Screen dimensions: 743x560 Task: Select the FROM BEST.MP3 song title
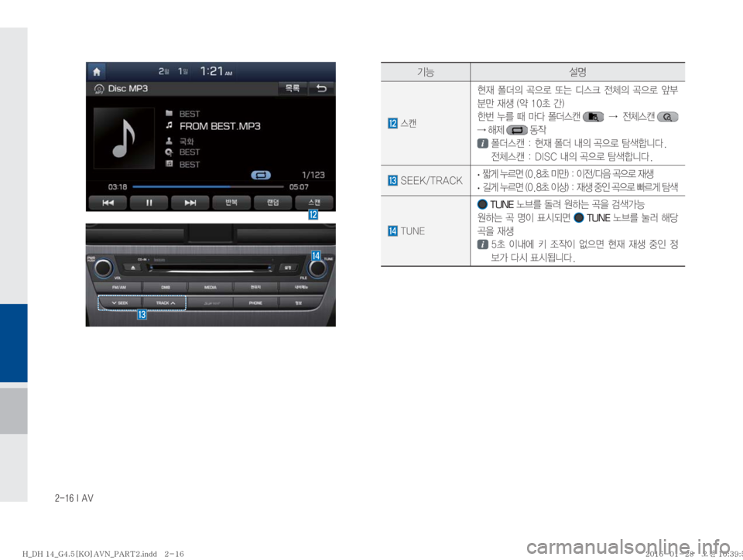tap(220, 126)
